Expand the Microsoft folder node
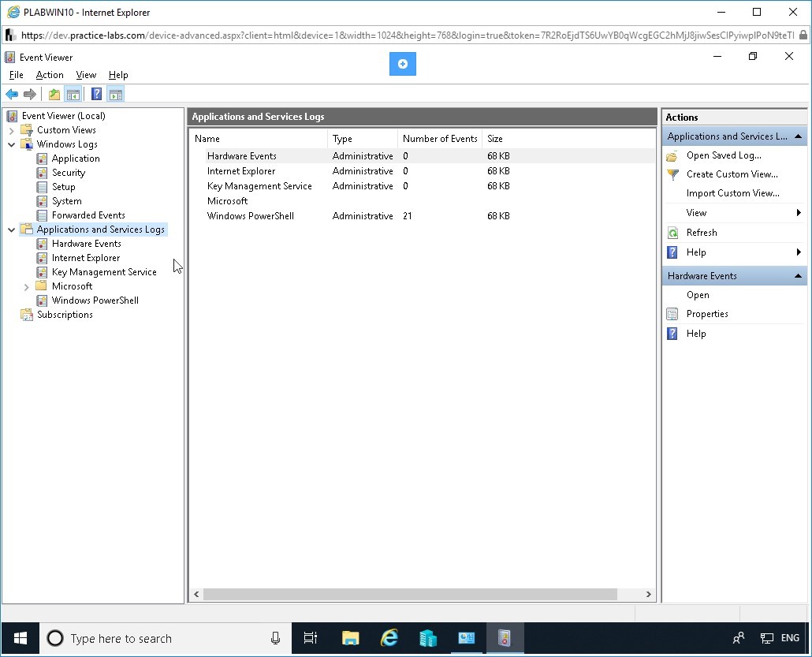 (x=27, y=286)
